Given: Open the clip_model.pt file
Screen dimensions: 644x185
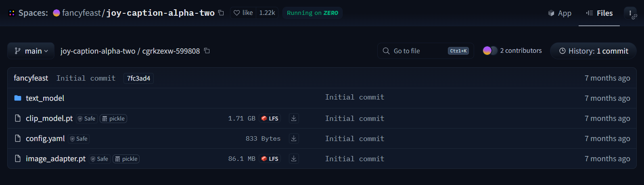Looking at the screenshot, I should [49, 118].
